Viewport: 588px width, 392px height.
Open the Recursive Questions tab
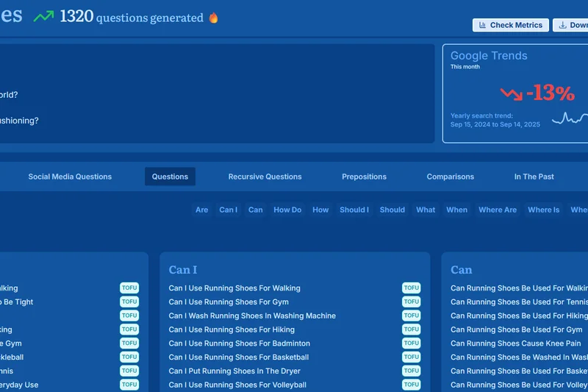pyautogui.click(x=265, y=177)
